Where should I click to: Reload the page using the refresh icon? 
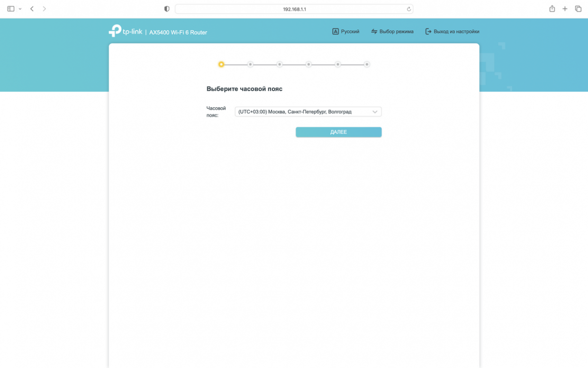point(408,9)
